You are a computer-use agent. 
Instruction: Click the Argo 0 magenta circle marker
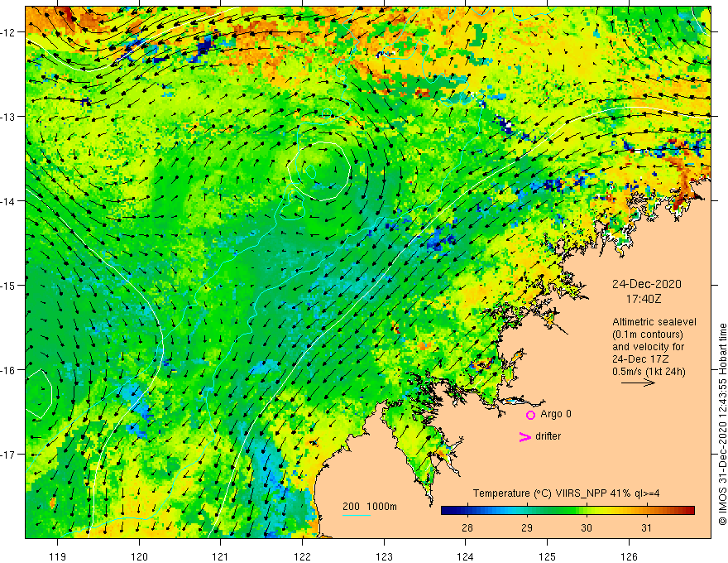coord(530,415)
